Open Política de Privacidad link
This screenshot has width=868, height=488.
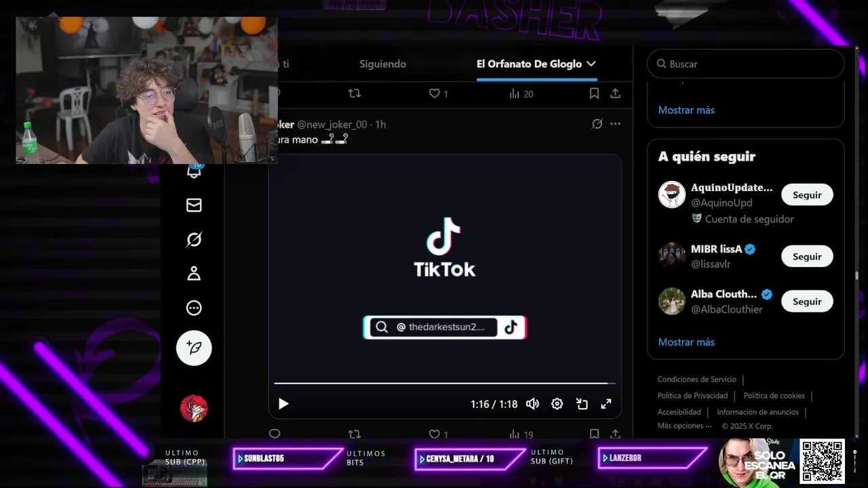(692, 396)
